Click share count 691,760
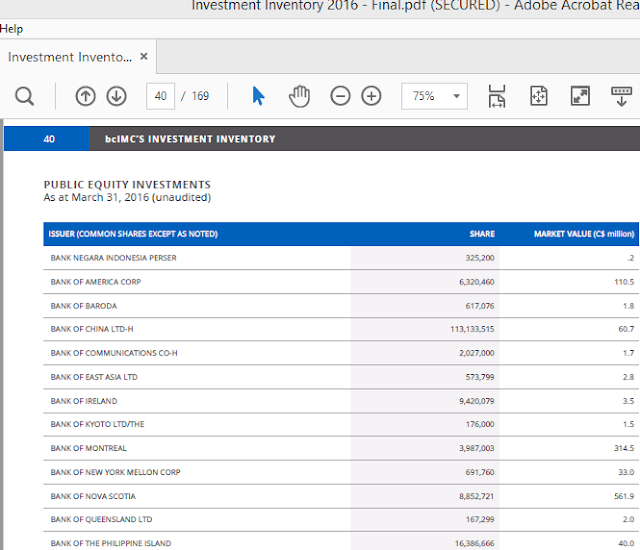This screenshot has height=550, width=640. click(480, 472)
